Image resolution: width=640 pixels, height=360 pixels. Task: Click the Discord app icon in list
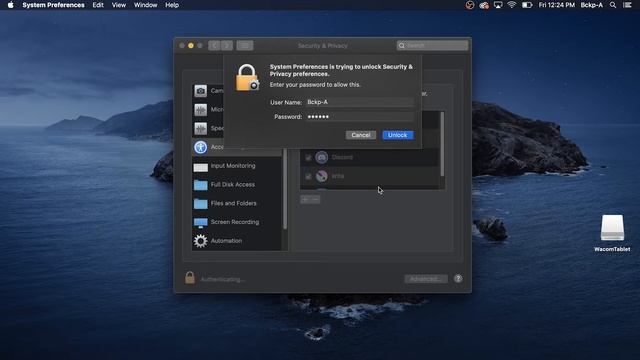pyautogui.click(x=322, y=157)
